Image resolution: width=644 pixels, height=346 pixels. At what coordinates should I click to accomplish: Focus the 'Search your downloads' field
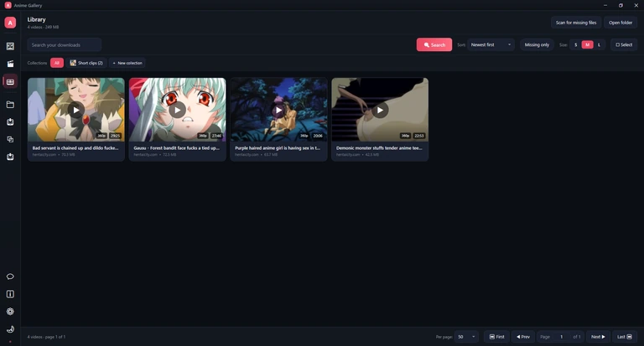pyautogui.click(x=65, y=44)
